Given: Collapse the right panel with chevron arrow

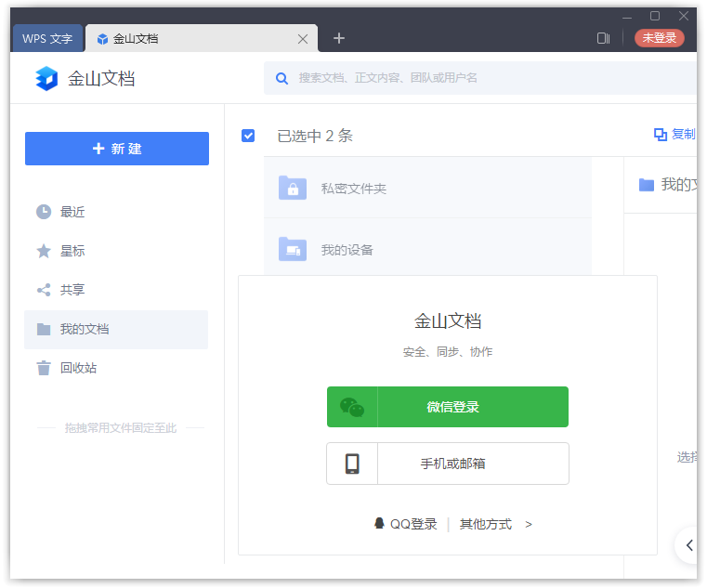Looking at the screenshot, I should pyautogui.click(x=689, y=545).
